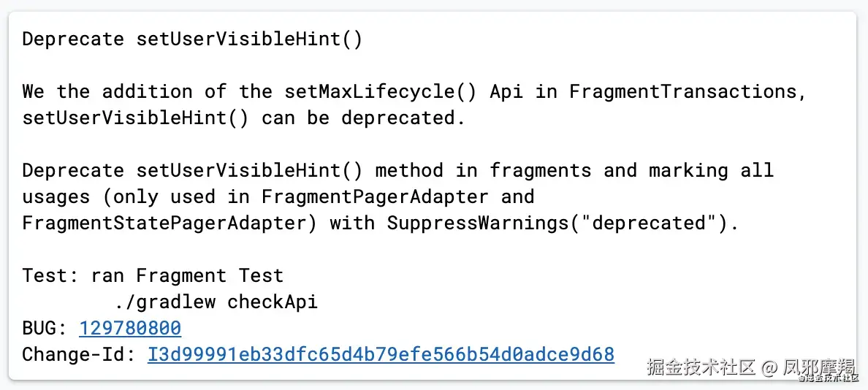Click the 掘金技术社区 watermark text

click(x=701, y=367)
